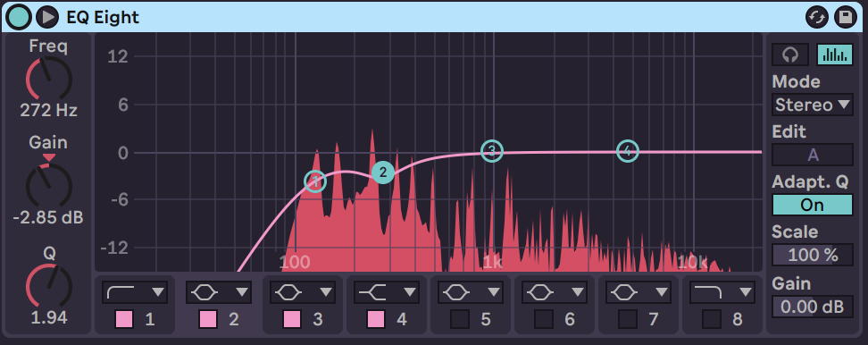Select band number 5 label
Image resolution: width=868 pixels, height=345 pixels.
(x=486, y=319)
